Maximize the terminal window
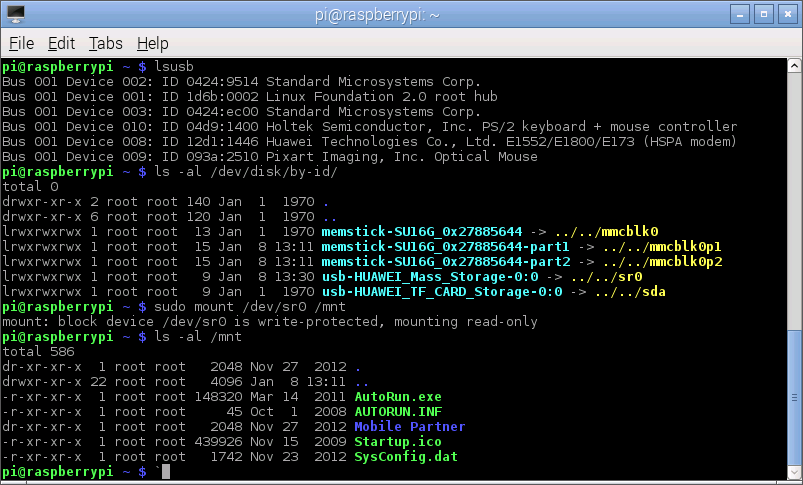 click(764, 14)
